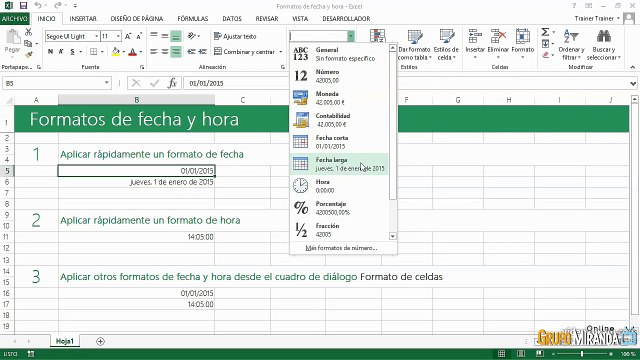
Task: Choose Porcentaje format in the list
Action: [339, 208]
